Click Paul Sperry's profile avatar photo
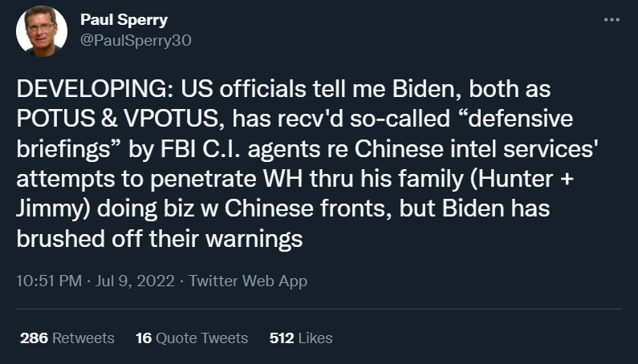 pos(41,31)
